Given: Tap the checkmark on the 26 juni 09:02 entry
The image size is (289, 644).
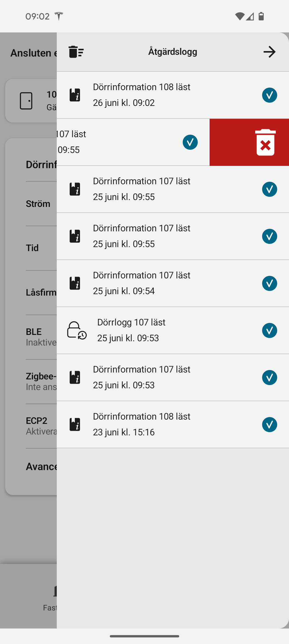Looking at the screenshot, I should (x=270, y=95).
